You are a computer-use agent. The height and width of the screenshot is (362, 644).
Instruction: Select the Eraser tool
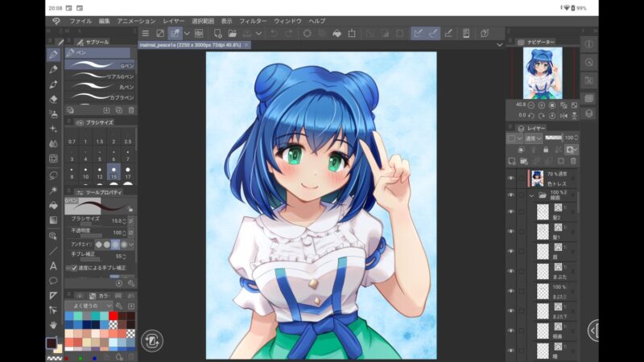click(x=53, y=99)
